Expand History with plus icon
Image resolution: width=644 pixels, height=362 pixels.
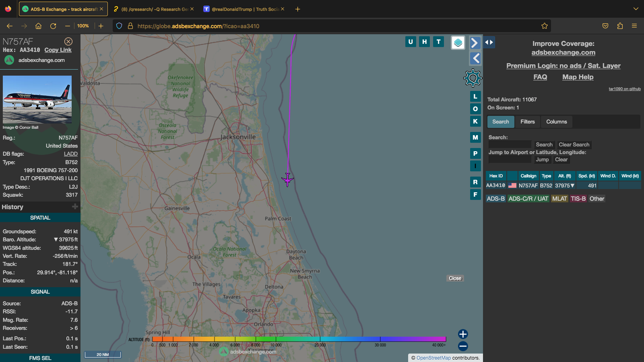75,207
